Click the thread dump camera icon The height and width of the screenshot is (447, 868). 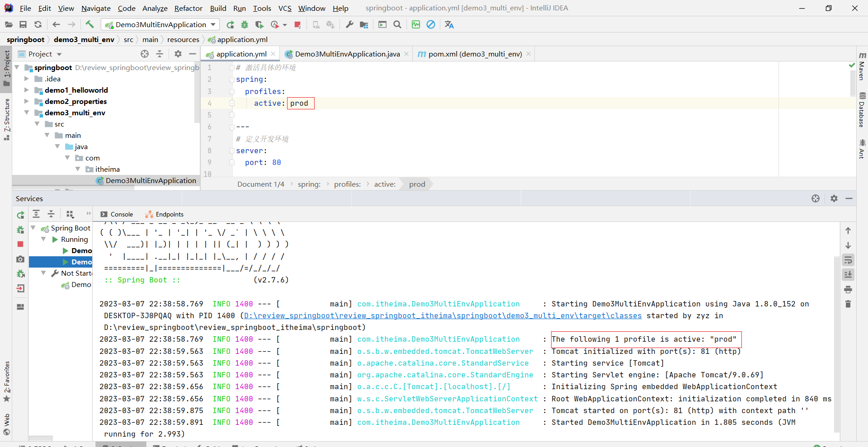pos(20,259)
